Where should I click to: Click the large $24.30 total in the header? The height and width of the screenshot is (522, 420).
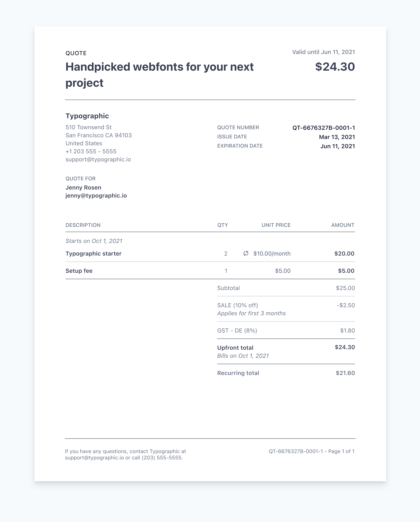pyautogui.click(x=335, y=67)
